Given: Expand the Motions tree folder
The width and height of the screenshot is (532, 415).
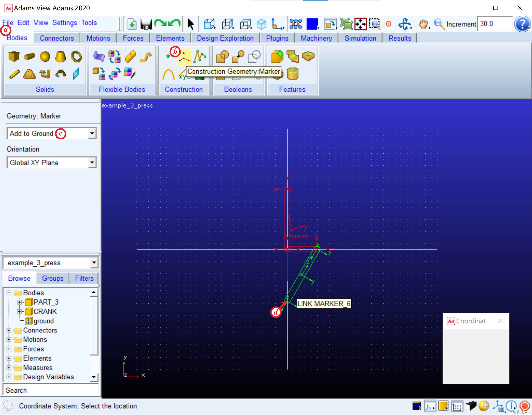Looking at the screenshot, I should coord(9,340).
